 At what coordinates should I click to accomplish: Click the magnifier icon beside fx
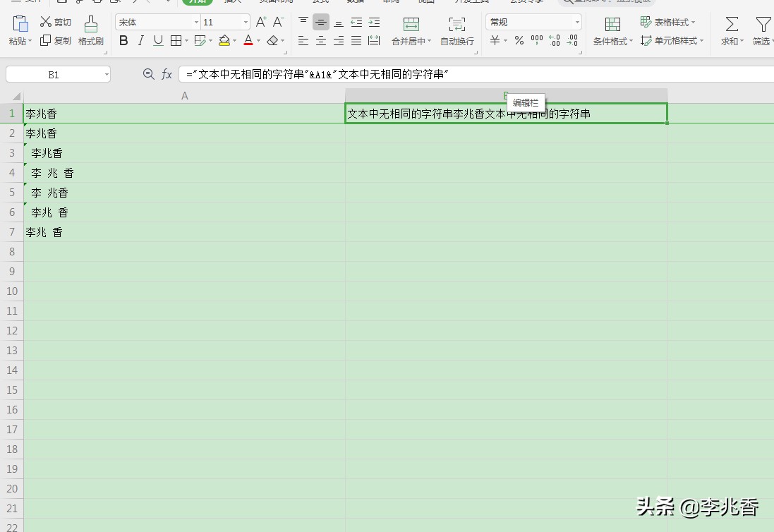[148, 74]
